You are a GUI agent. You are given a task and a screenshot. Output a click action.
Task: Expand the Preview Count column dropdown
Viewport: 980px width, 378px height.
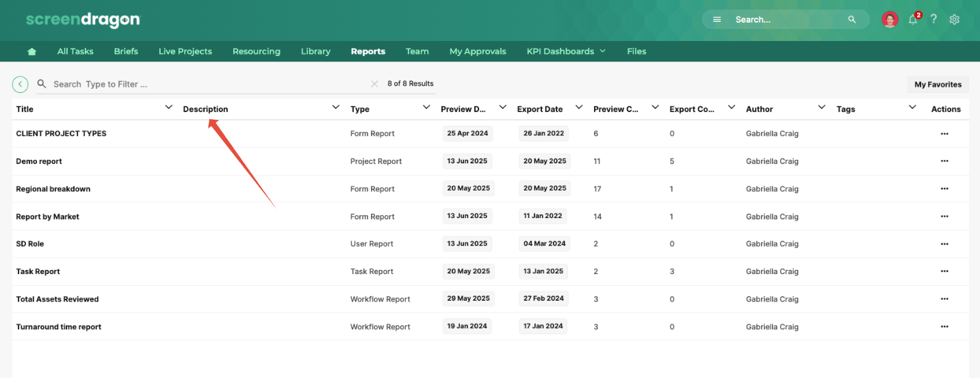pyautogui.click(x=655, y=107)
